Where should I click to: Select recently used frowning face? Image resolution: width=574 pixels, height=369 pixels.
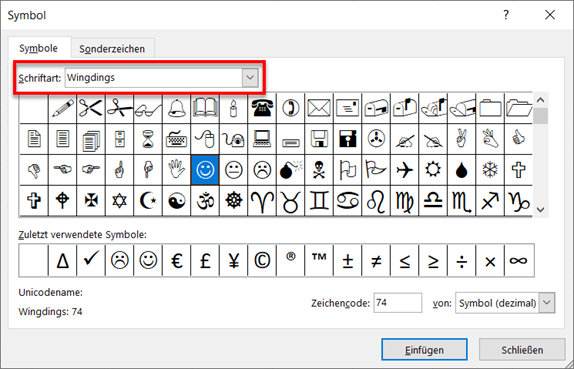pos(120,261)
